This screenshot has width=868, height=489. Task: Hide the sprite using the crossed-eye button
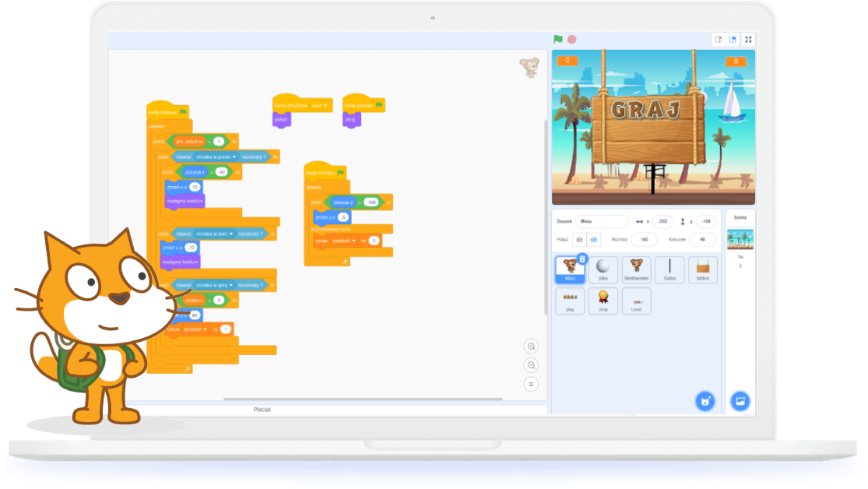click(593, 240)
